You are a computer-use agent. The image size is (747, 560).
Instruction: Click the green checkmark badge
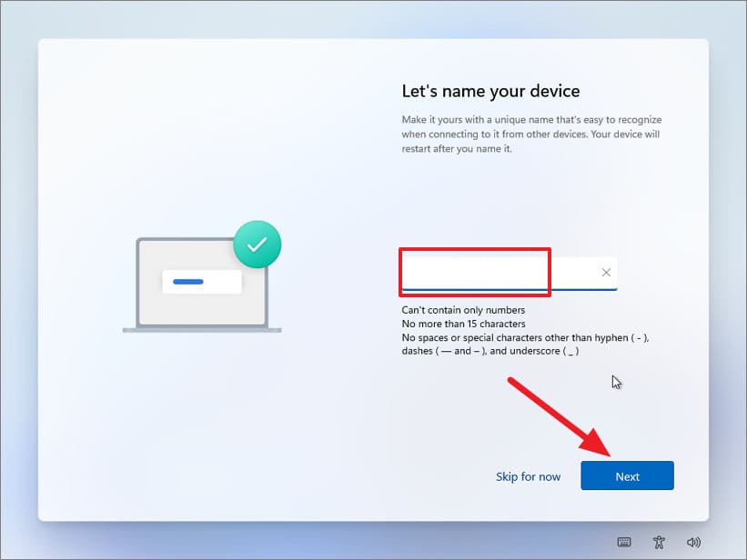[257, 244]
